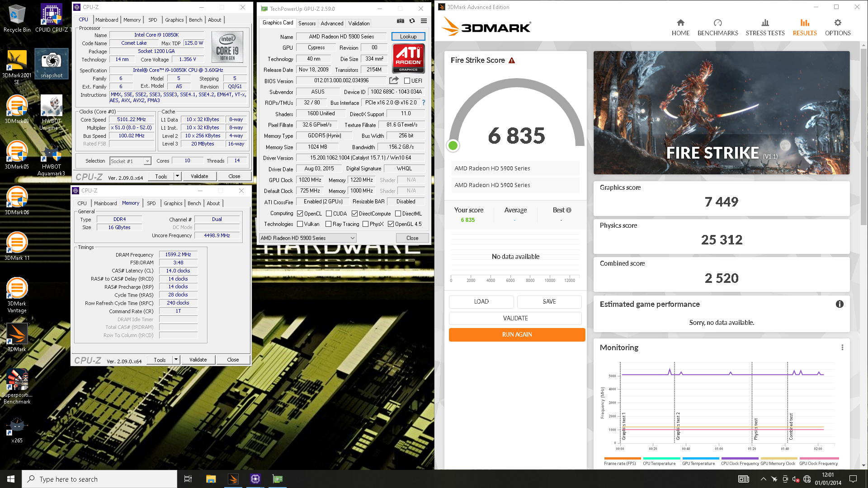Select 3DMark2001 SE desktop icon

[x=17, y=67]
